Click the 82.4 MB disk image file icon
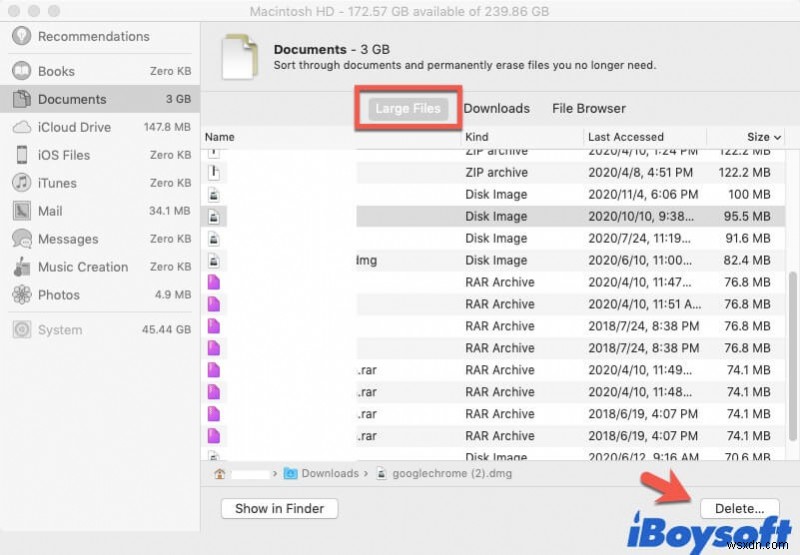The image size is (800, 555). [214, 260]
